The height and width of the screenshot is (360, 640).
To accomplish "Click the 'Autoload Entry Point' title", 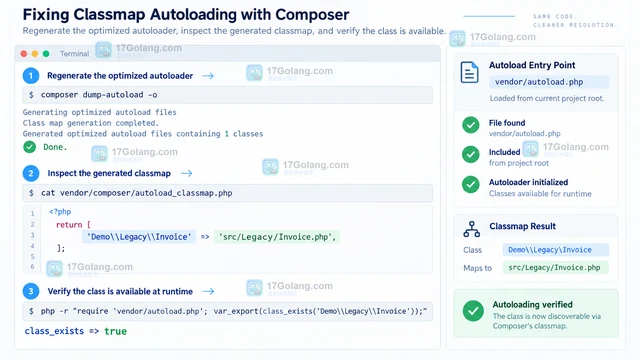I will tap(532, 65).
